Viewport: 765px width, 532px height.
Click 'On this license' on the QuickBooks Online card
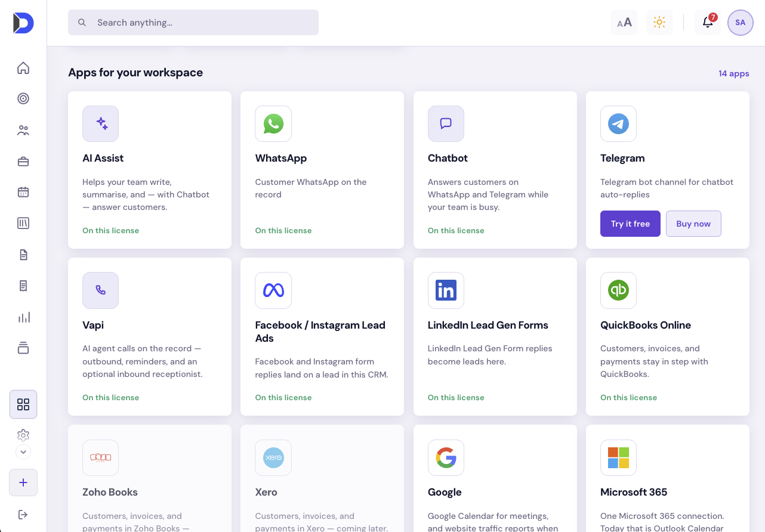628,398
